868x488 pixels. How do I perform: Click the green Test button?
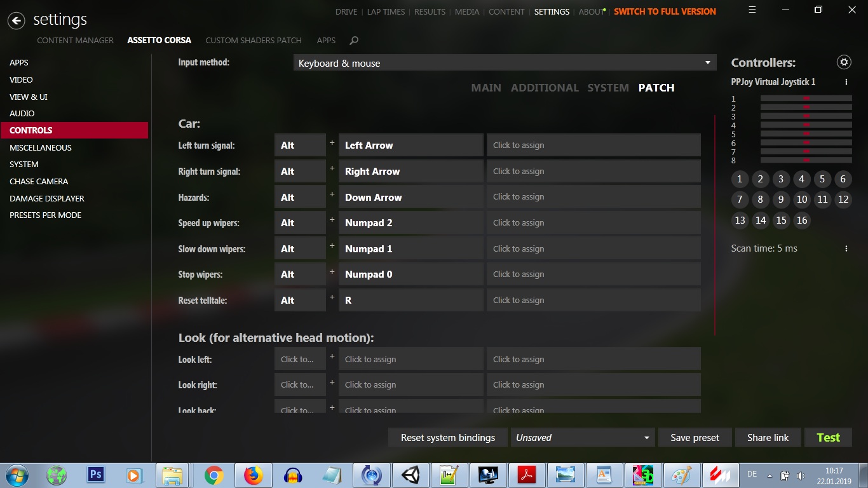click(x=829, y=437)
